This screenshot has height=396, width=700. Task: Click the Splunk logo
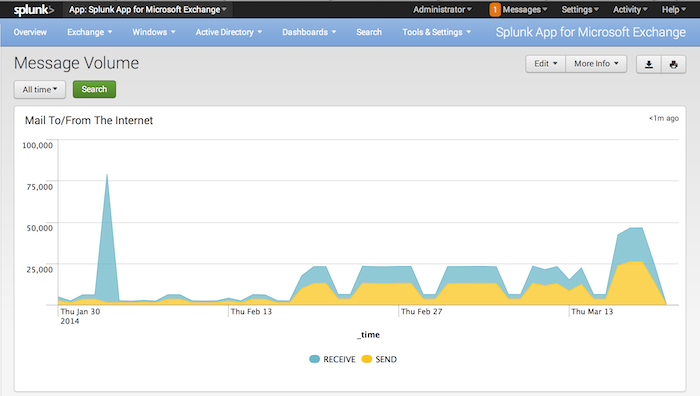pyautogui.click(x=34, y=10)
